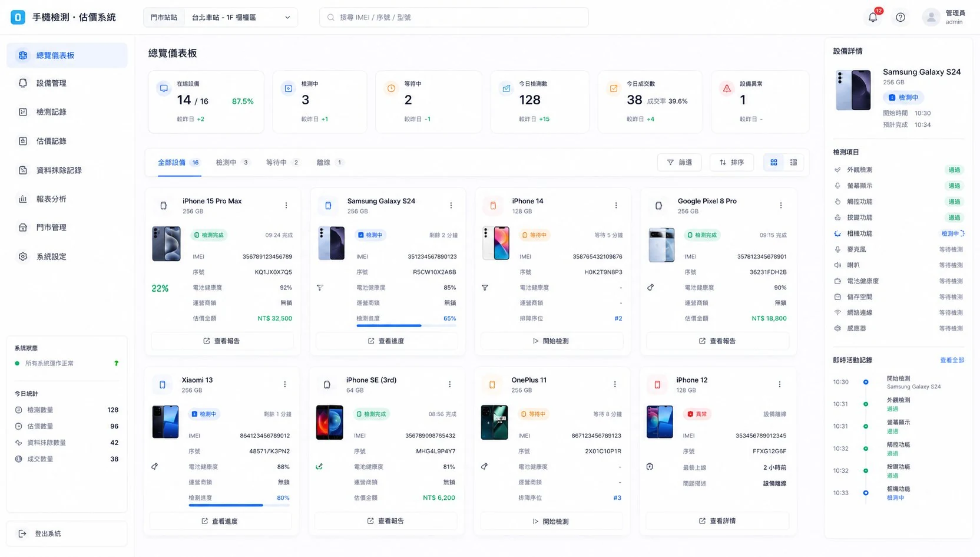This screenshot has height=557, width=980.
Task: Click the 查看全部 link
Action: 952,360
